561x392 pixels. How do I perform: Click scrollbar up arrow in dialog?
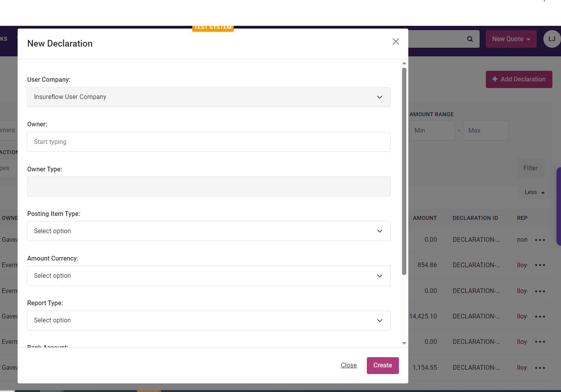(404, 63)
